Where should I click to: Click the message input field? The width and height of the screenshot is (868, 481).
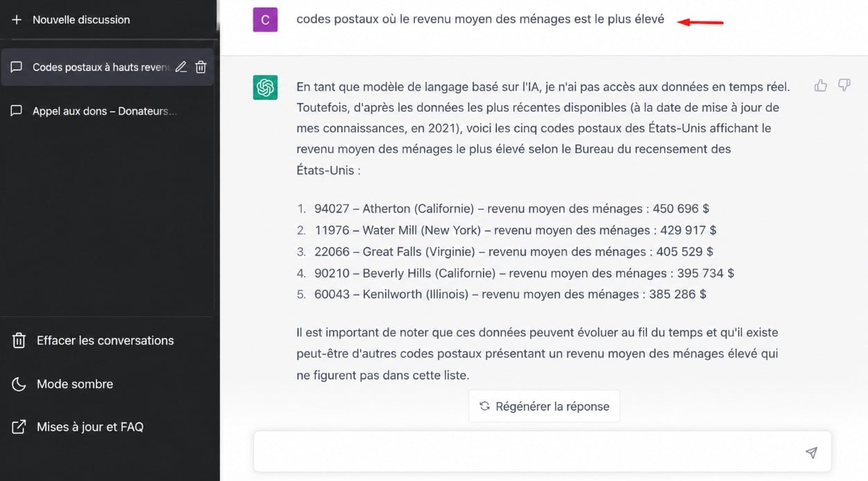coord(542,452)
